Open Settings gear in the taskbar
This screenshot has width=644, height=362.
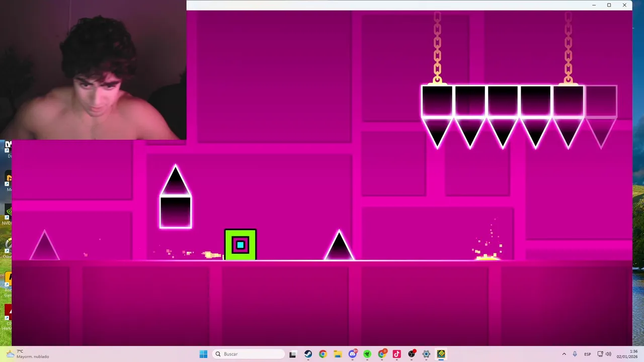click(x=426, y=354)
